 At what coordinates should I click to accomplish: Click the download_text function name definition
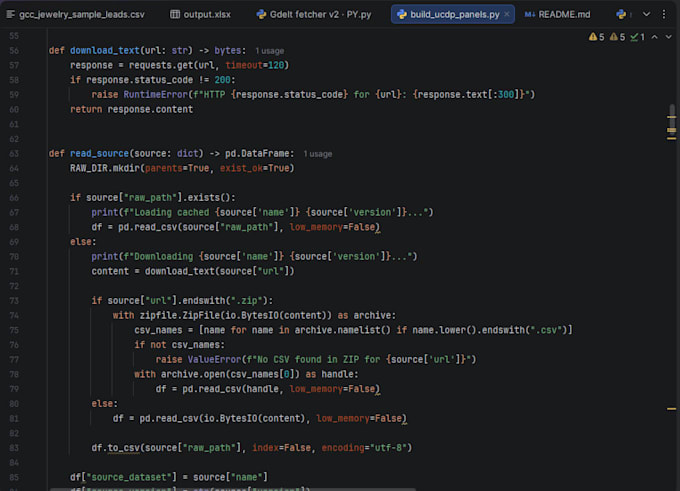point(105,50)
